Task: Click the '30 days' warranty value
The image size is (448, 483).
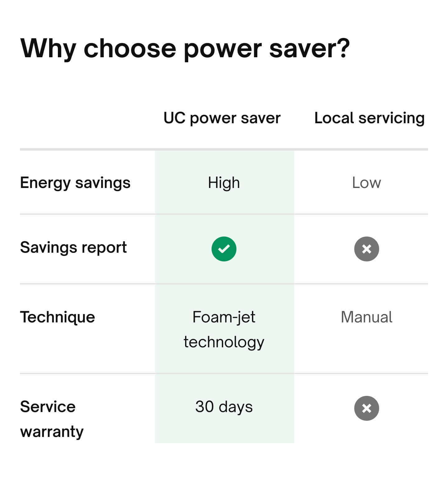Action: pyautogui.click(x=224, y=407)
